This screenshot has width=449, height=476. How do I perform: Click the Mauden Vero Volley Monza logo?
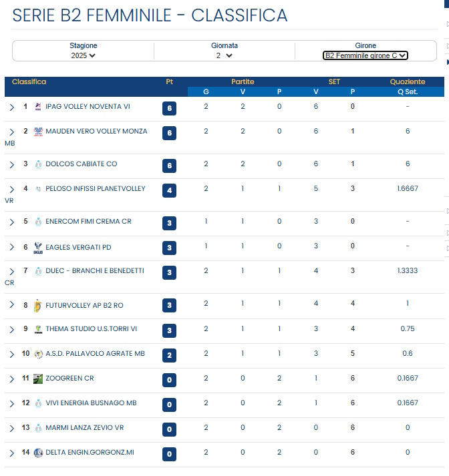[x=38, y=132]
